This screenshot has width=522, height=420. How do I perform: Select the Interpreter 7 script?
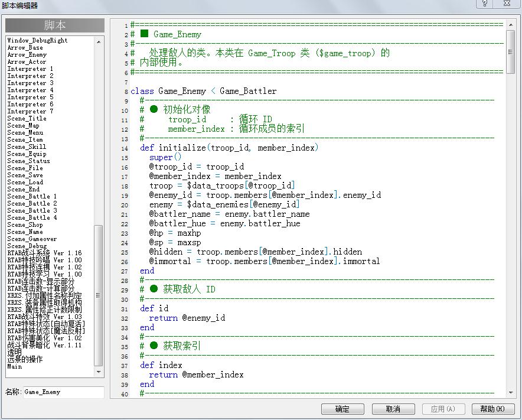(x=30, y=112)
